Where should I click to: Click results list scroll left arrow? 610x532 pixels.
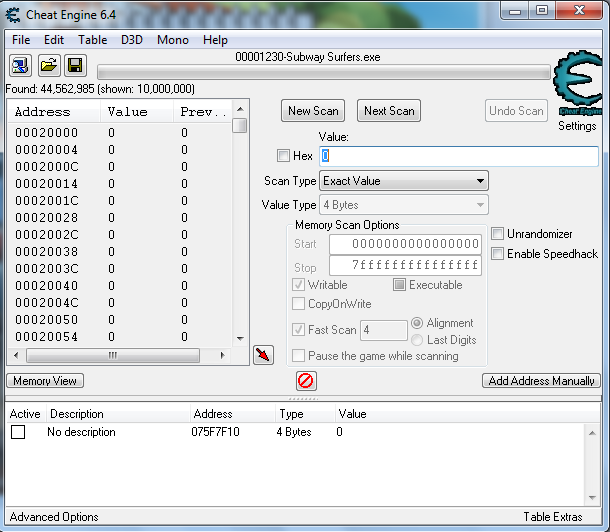pos(16,355)
